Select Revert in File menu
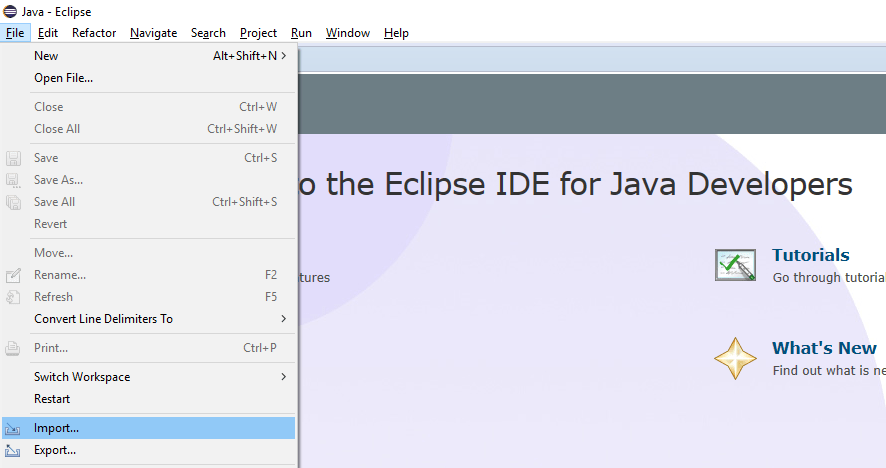The image size is (886, 468). (149, 224)
